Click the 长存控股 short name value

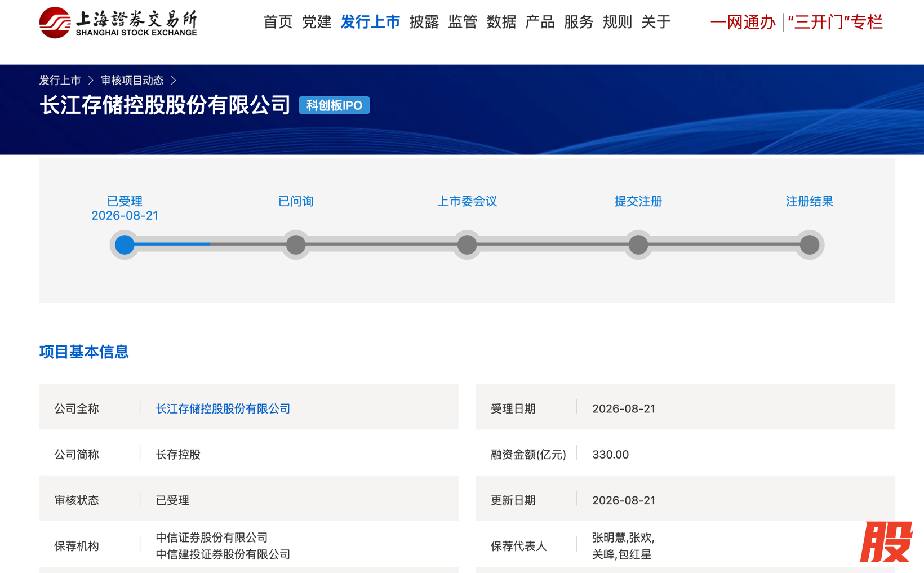click(x=178, y=454)
